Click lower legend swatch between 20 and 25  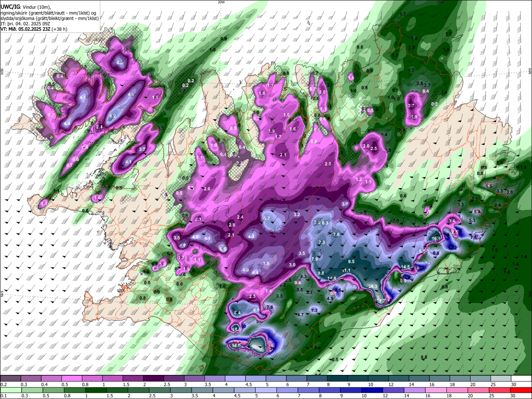[x=478, y=390]
